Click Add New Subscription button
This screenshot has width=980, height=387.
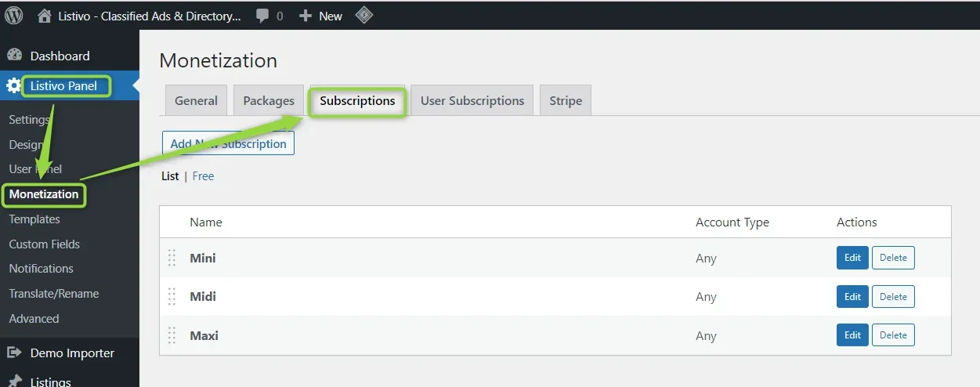pos(228,143)
